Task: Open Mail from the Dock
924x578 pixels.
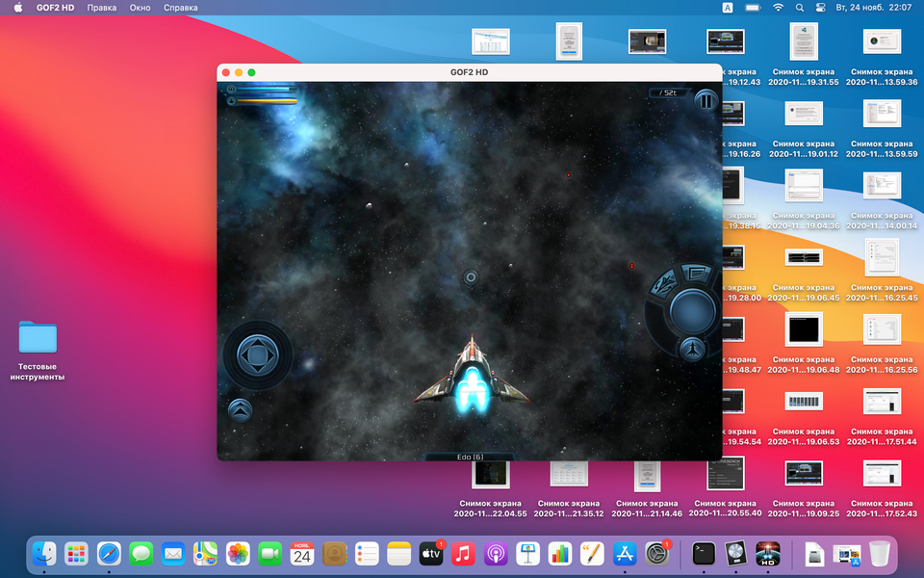Action: coord(173,554)
